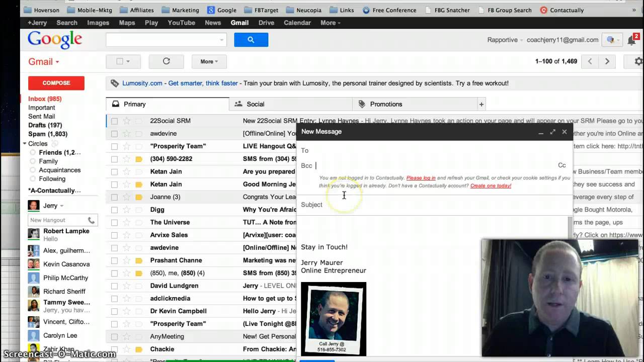Expand the More actions dropdown
Screen dimensions: 644x362
click(x=209, y=61)
